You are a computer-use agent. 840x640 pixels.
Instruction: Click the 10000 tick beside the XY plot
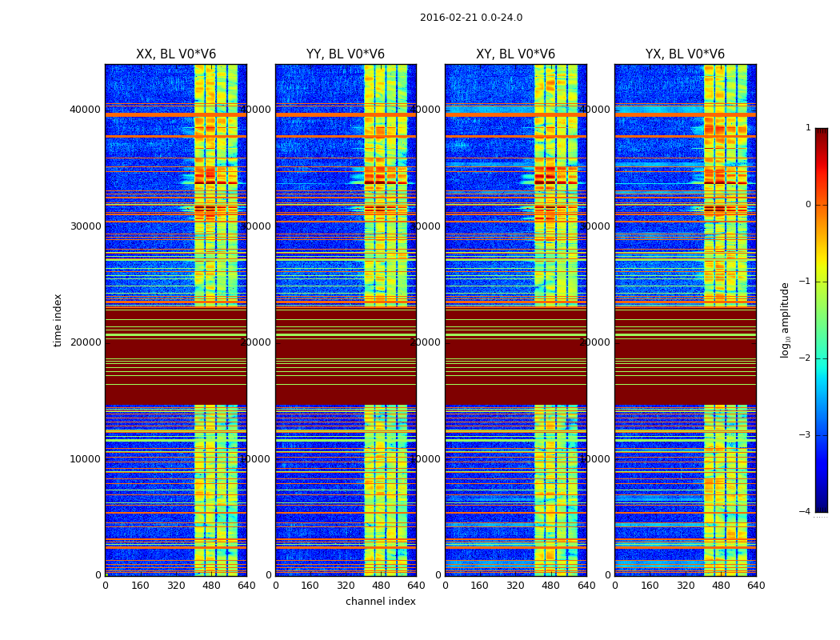pos(426,459)
